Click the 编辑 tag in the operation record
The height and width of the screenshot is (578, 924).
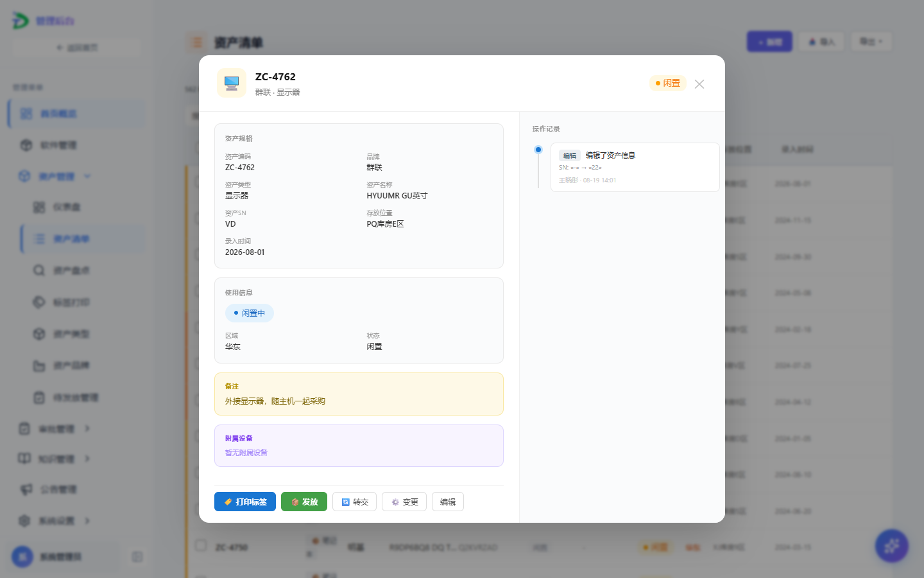click(x=570, y=155)
